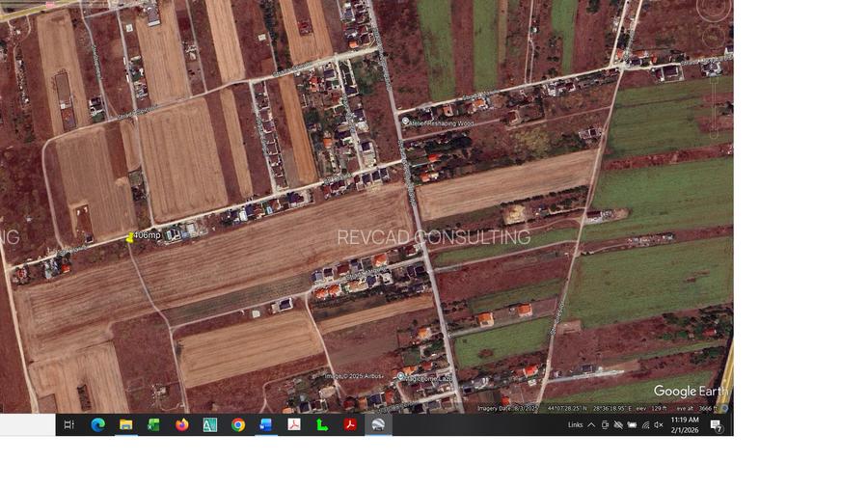
Task: Launch Firefox from the taskbar
Action: 181,424
